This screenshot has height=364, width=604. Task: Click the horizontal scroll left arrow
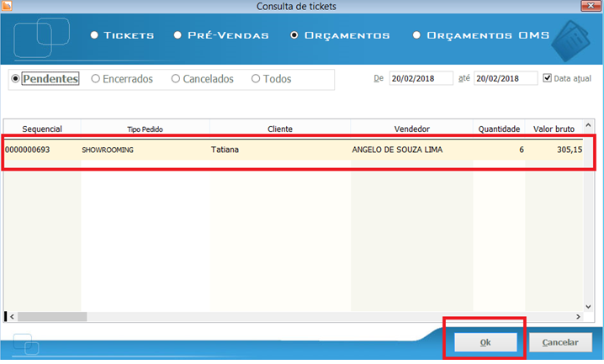coord(12,317)
